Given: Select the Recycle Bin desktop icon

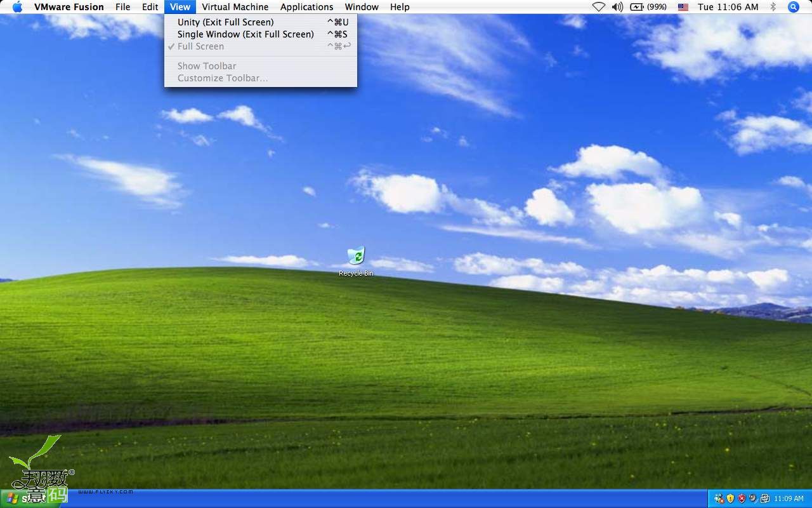Looking at the screenshot, I should pyautogui.click(x=356, y=261).
